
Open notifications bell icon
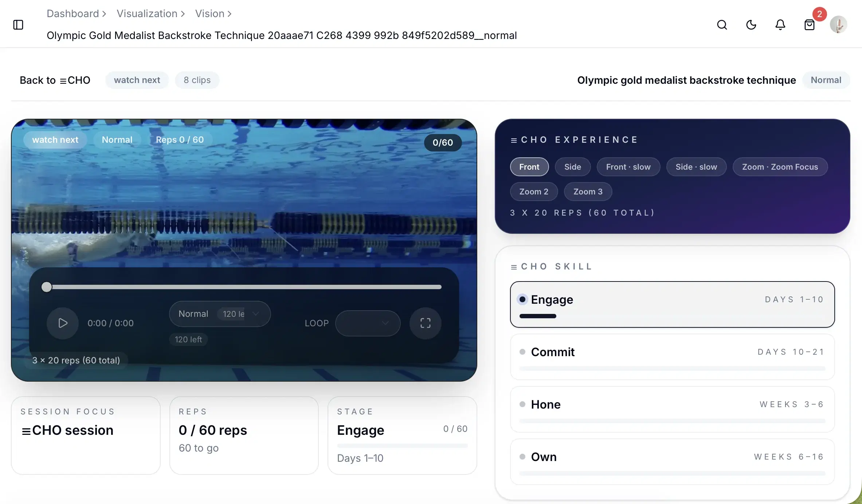(x=780, y=25)
